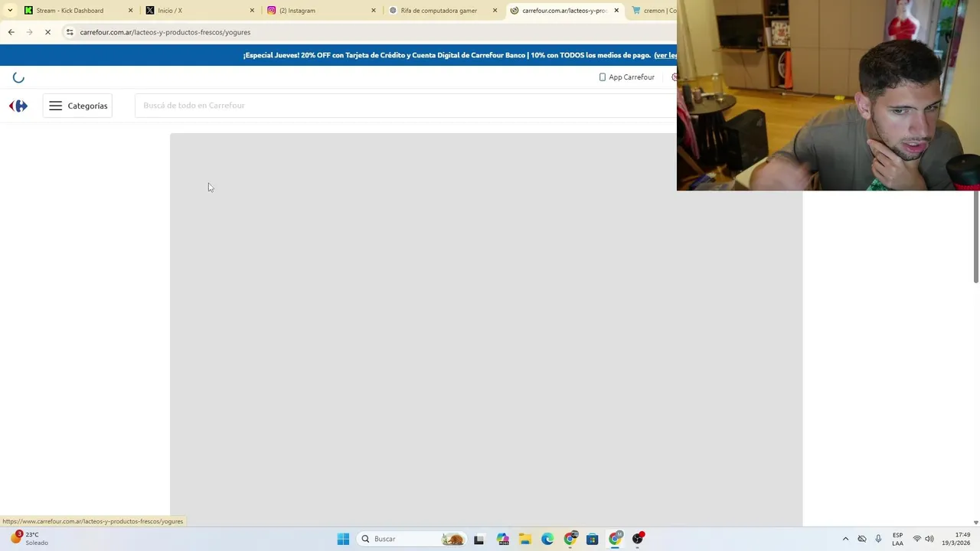Open the Carrefour logo home link
The width and height of the screenshot is (980, 551).
(18, 106)
